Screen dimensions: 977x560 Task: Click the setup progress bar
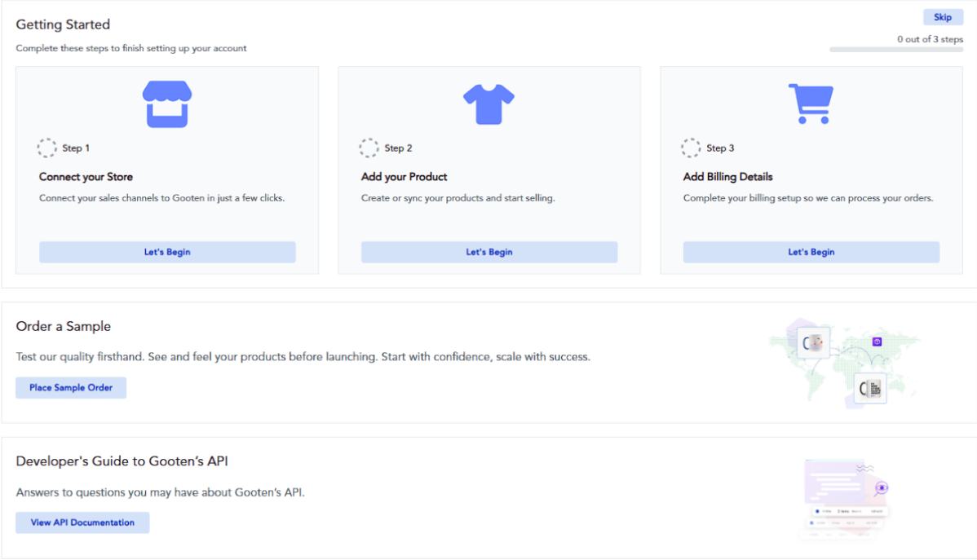pos(895,50)
